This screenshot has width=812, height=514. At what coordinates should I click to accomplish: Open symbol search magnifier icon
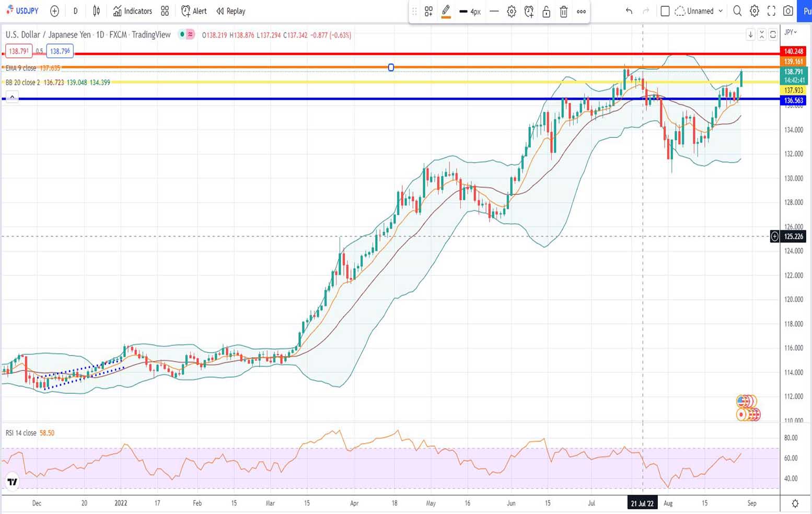point(737,11)
